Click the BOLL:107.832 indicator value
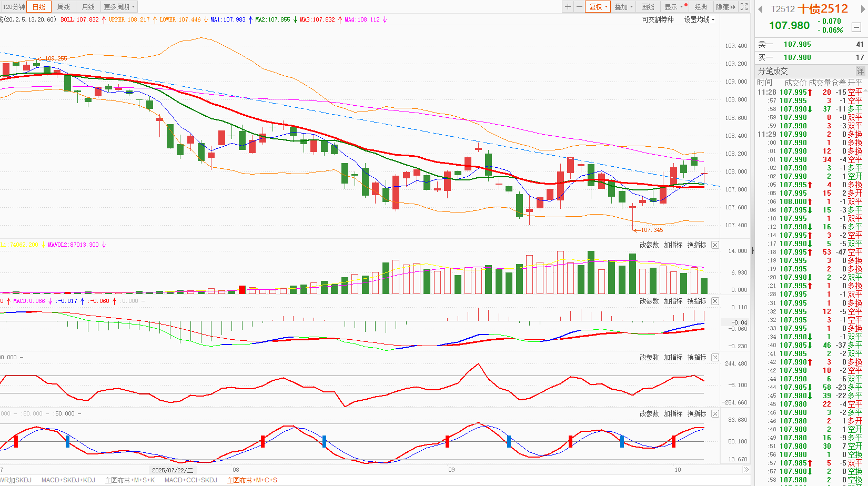 (x=79, y=19)
